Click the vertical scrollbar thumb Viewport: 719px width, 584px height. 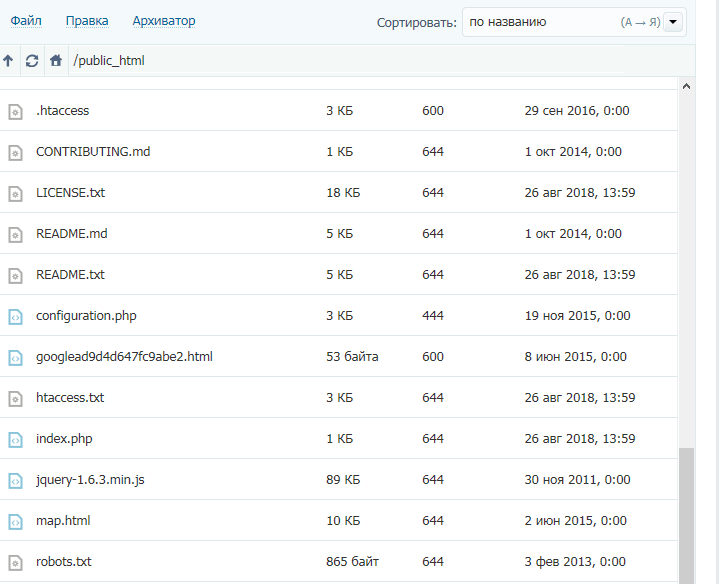point(686,515)
